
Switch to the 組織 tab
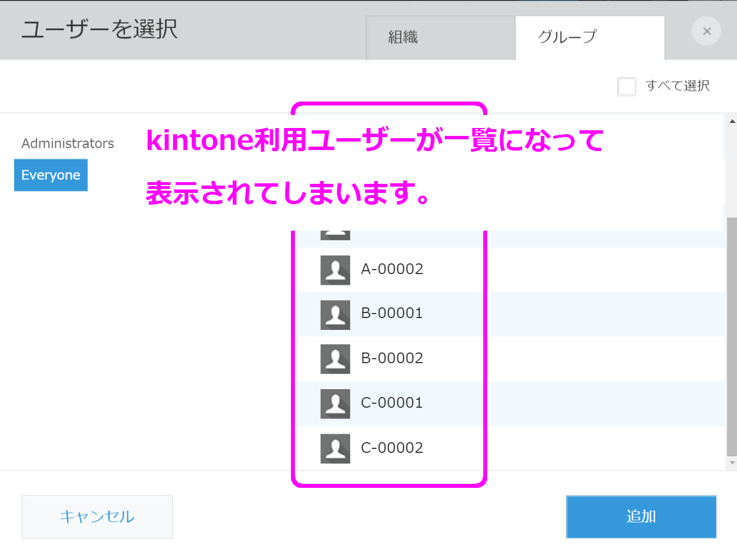(440, 38)
